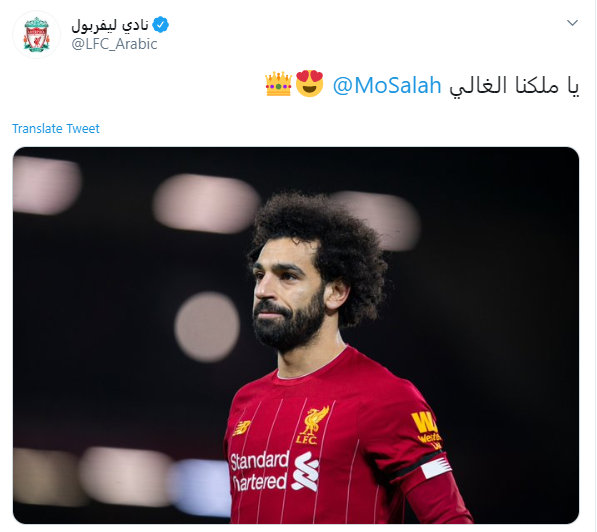Click the Arabic tweet text يا ملكنا الغالي
This screenshot has height=532, width=597.
pyautogui.click(x=514, y=86)
